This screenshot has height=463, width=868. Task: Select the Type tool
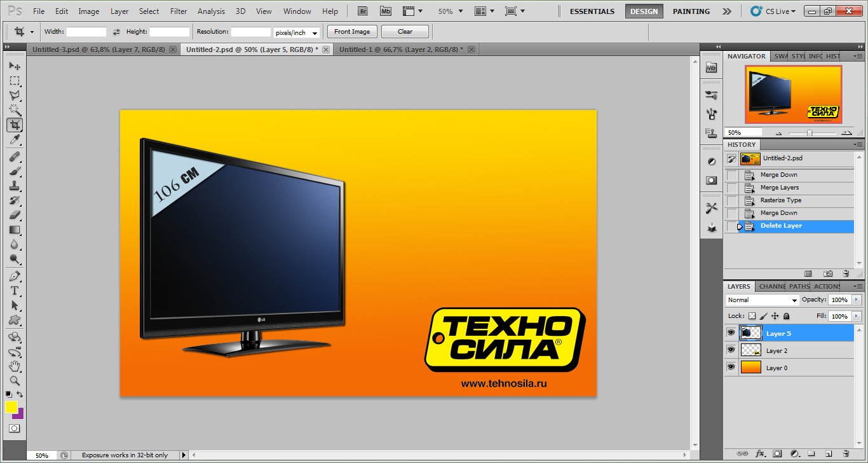(x=14, y=291)
